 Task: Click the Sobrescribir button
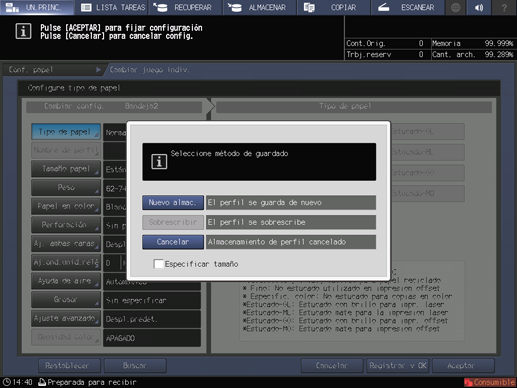tap(173, 222)
